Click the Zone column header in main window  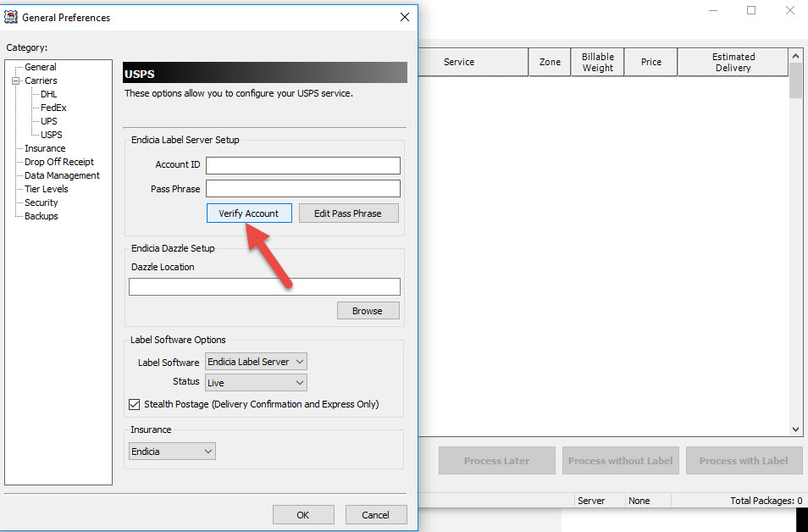(550, 62)
